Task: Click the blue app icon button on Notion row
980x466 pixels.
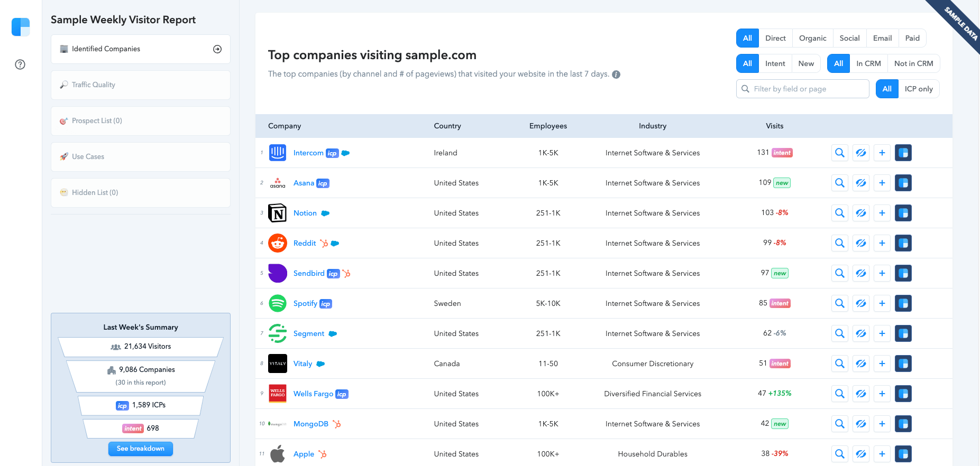Action: [903, 213]
